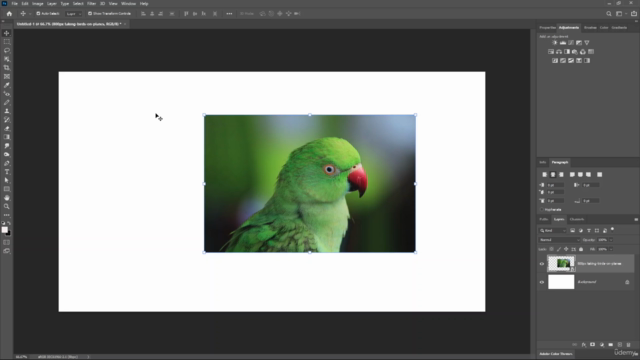The image size is (640, 360).
Task: Select the Move tool in the toolbox
Action: pyautogui.click(x=7, y=33)
